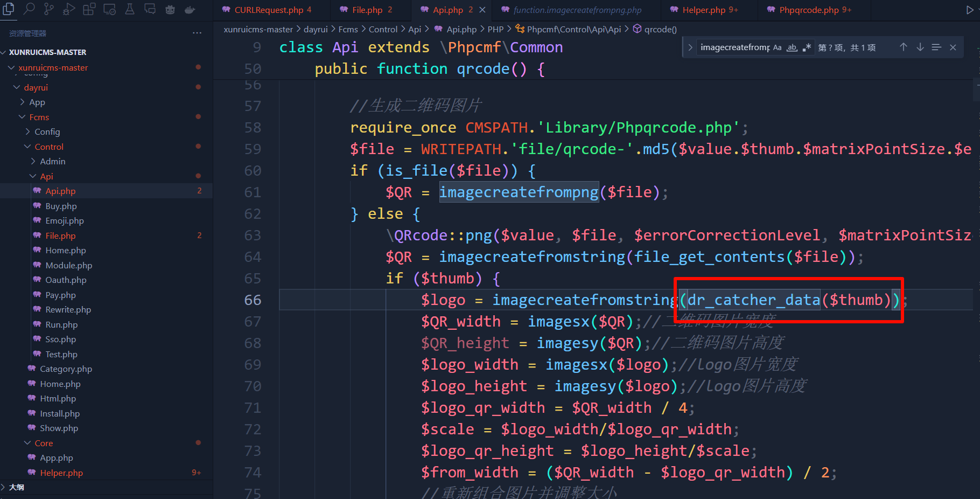The image size is (980, 499).
Task: Open the Godot tools view icon
Action: pos(170,9)
